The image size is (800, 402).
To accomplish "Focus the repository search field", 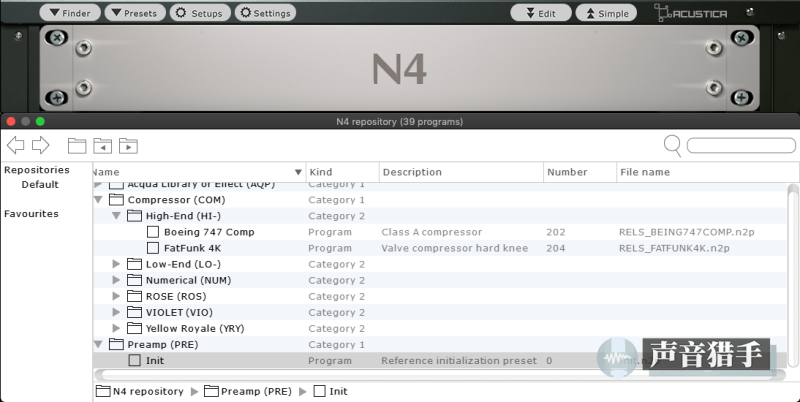I will [x=741, y=145].
